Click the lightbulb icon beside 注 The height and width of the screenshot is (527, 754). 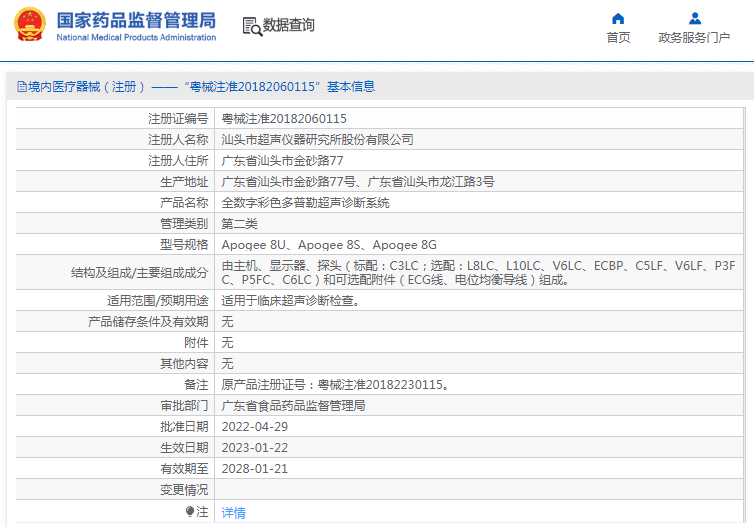[190, 512]
